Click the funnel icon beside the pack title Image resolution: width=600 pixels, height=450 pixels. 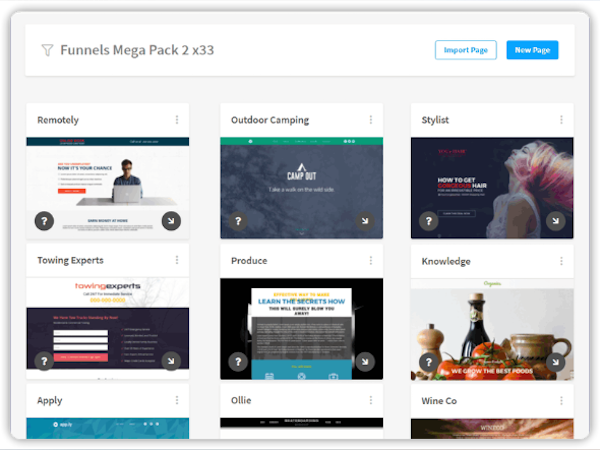(x=47, y=50)
